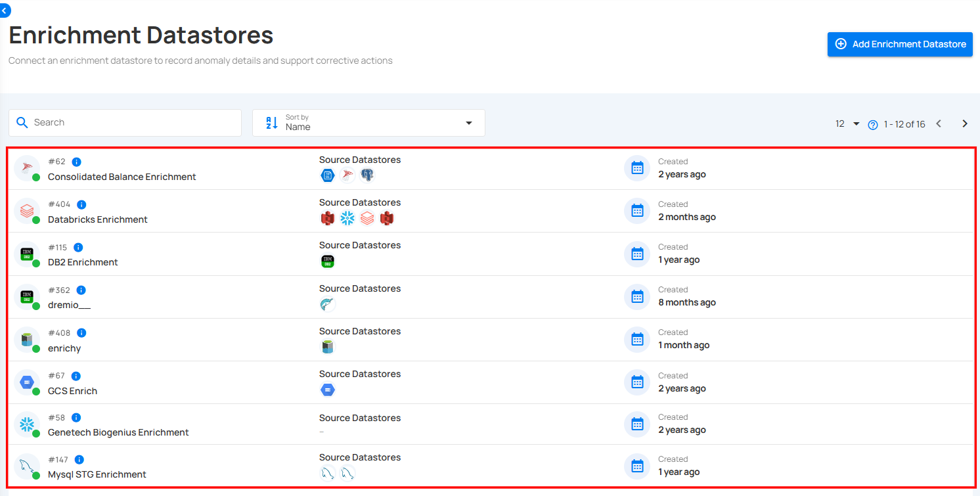Click first Redshift source icon in Databricks row
Image resolution: width=980 pixels, height=496 pixels.
tap(328, 218)
